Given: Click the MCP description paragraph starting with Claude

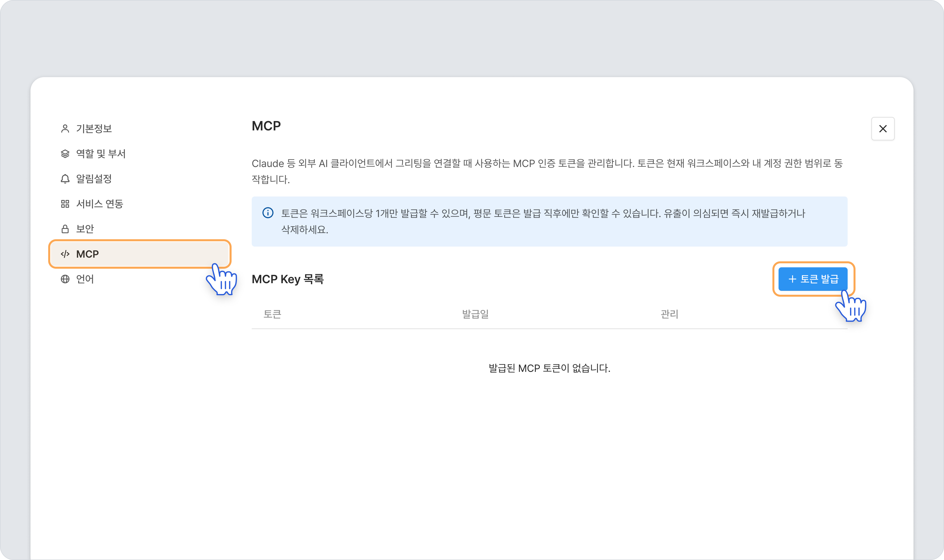Looking at the screenshot, I should 547,171.
